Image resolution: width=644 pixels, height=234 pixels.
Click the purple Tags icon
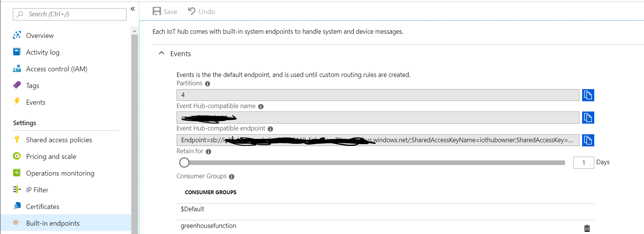tap(17, 85)
